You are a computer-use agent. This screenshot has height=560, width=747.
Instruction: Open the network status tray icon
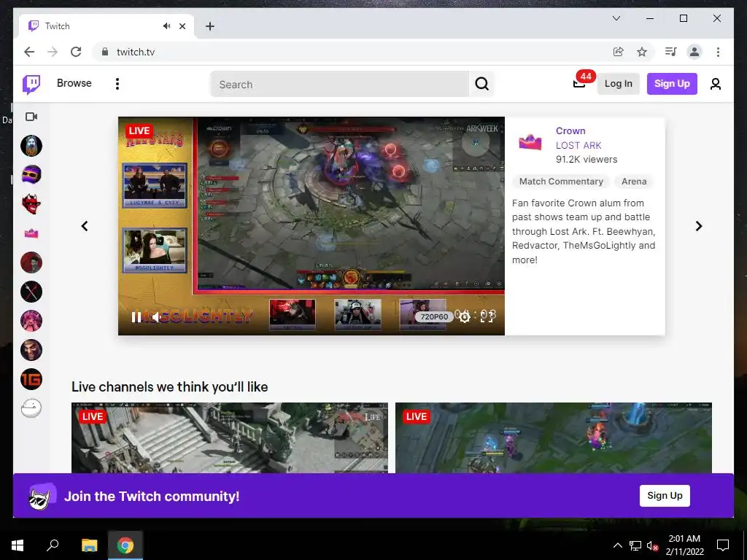point(635,545)
